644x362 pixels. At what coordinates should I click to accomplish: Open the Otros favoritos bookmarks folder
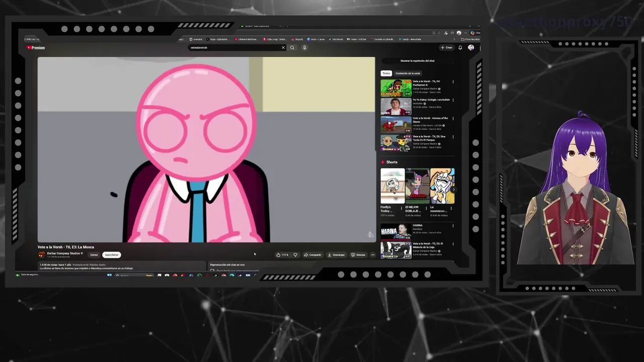470,39
